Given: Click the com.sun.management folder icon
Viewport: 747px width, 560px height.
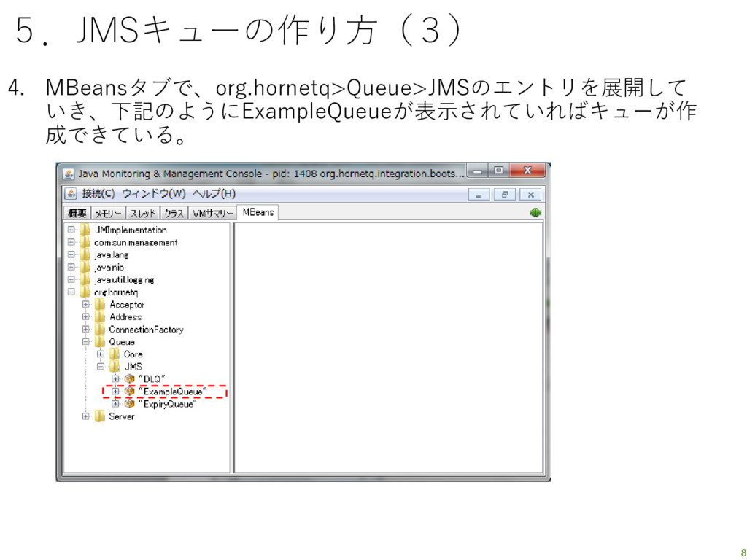Looking at the screenshot, I should point(85,242).
